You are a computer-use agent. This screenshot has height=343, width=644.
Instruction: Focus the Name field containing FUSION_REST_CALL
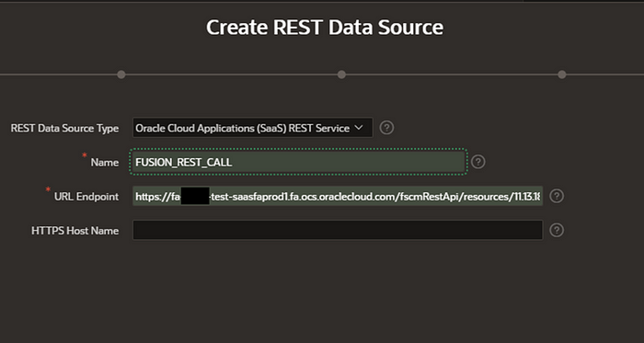tap(299, 162)
